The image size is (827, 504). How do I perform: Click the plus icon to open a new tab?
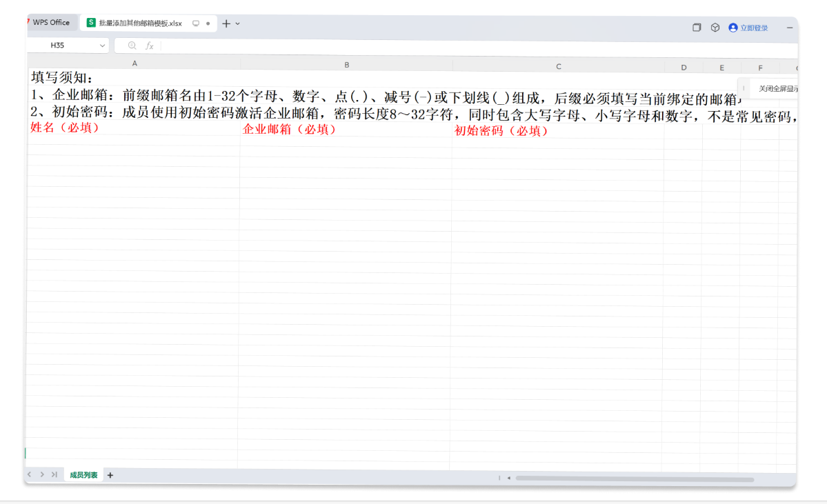(x=226, y=23)
